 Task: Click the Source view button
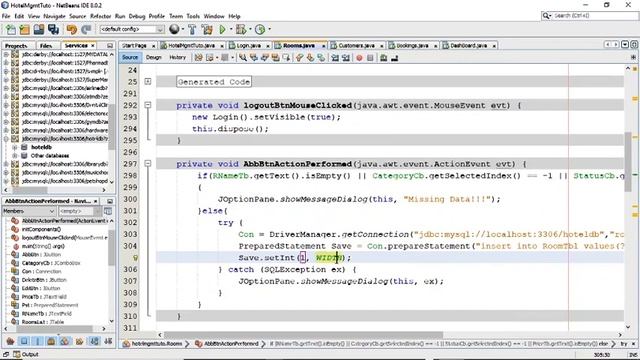(130, 58)
